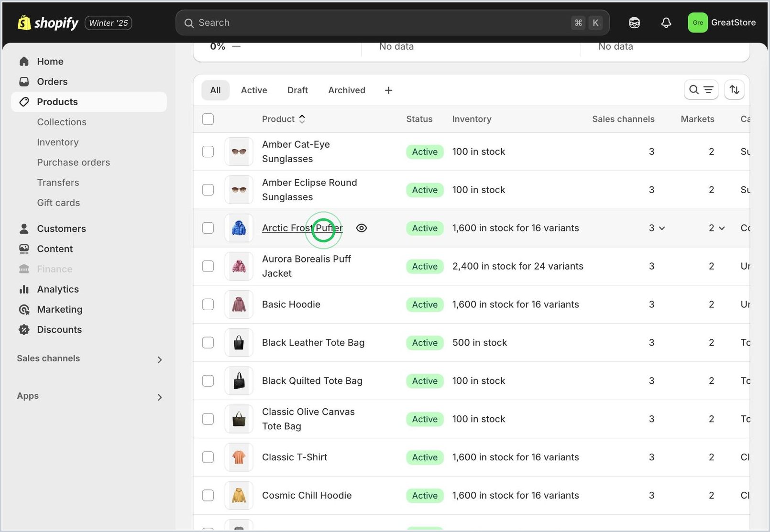Click the Content icon in sidebar
Screen dimensions: 770x532
pos(24,249)
